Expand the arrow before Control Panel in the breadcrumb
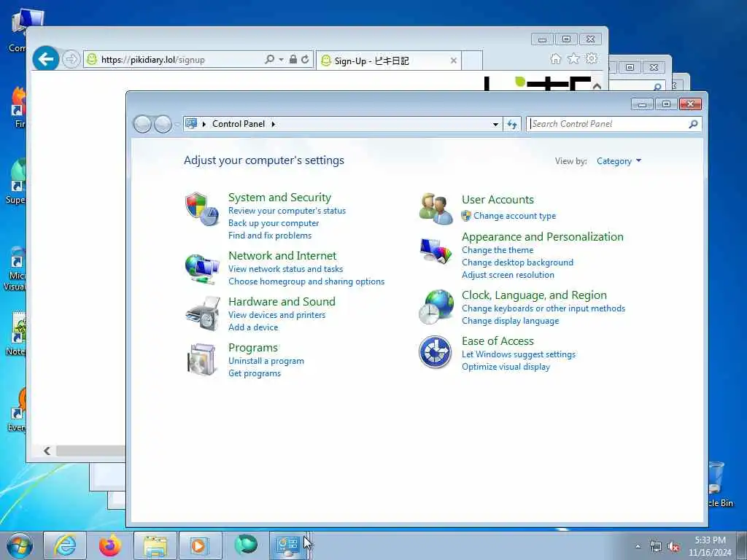The image size is (747, 560). (204, 124)
